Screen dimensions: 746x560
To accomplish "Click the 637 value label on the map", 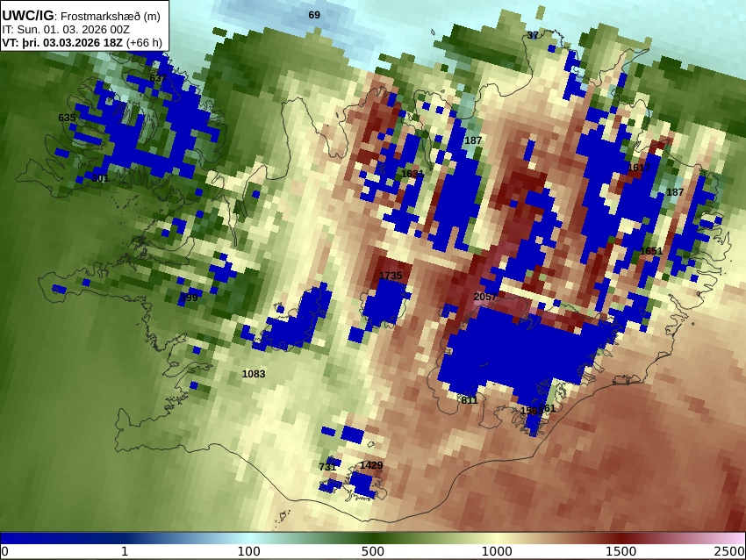I will coord(157,78).
